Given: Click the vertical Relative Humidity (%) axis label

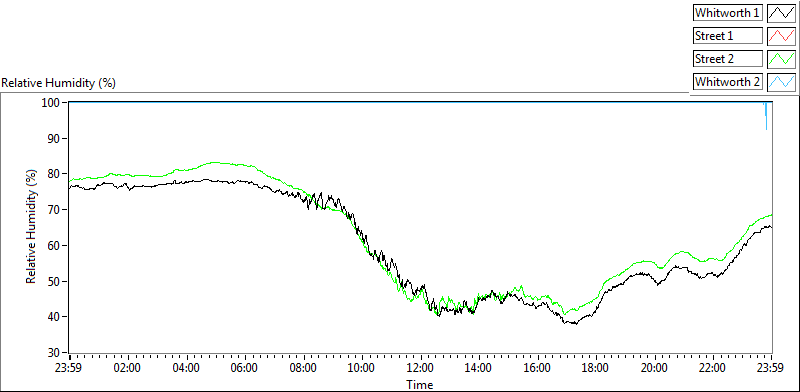Looking at the screenshot, I should [32, 227].
